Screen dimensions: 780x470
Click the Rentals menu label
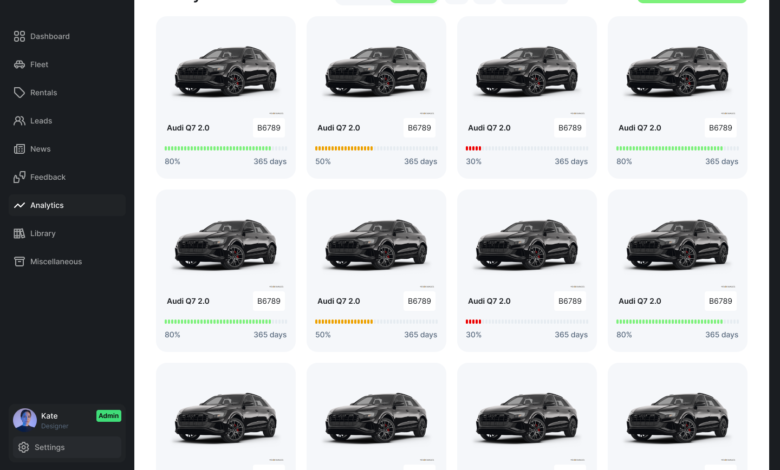[43, 93]
